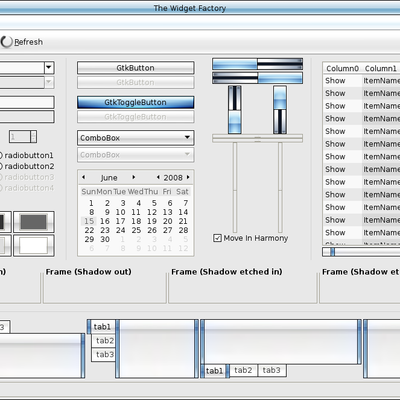The width and height of the screenshot is (400, 400).
Task: Select June 15 in calendar
Action: [89, 221]
